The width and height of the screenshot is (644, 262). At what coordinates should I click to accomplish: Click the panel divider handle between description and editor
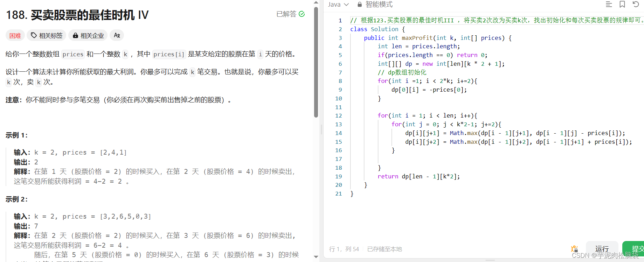tap(321, 130)
